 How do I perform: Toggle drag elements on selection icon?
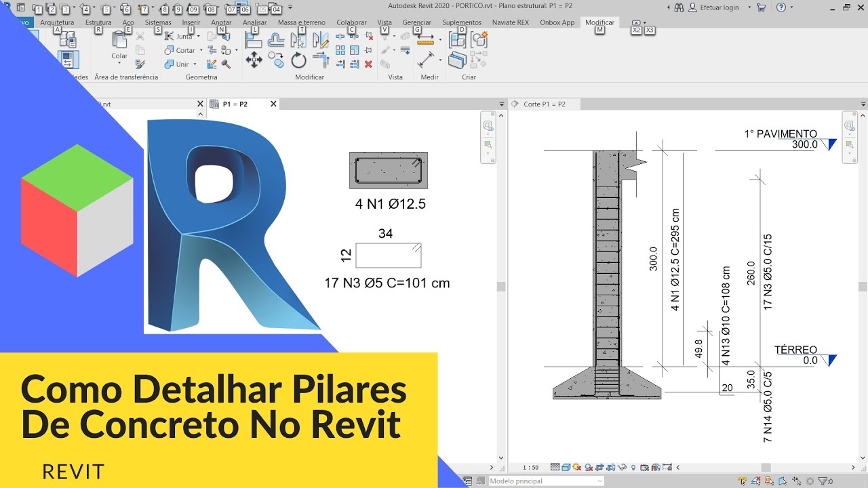pyautogui.click(x=796, y=481)
